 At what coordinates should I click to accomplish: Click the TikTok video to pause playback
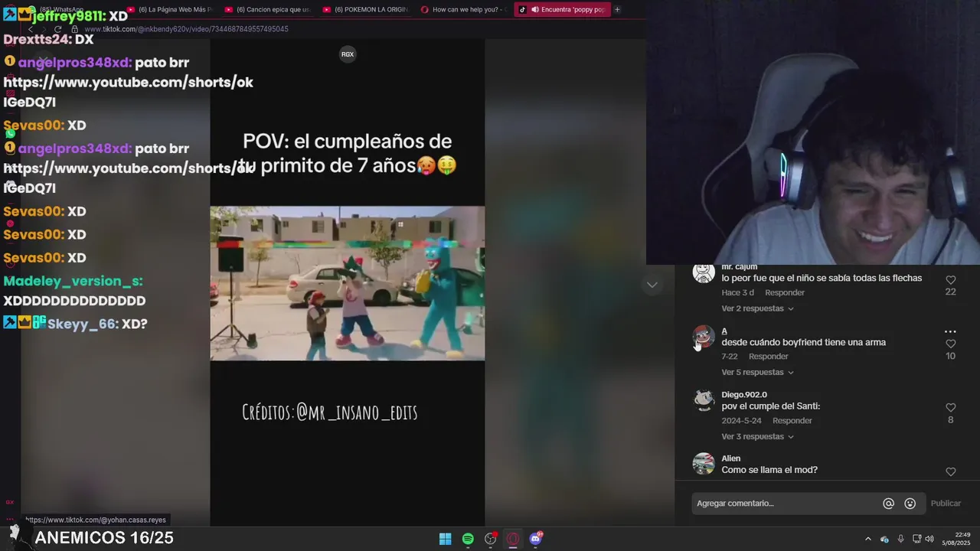[x=348, y=283]
